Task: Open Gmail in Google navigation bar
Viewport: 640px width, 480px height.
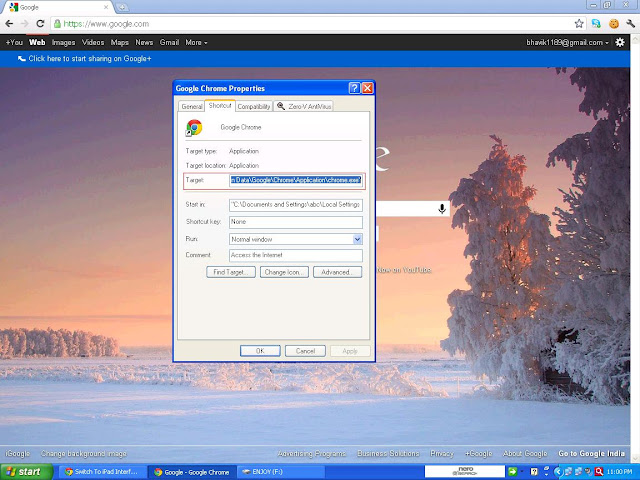Action: pyautogui.click(x=169, y=42)
